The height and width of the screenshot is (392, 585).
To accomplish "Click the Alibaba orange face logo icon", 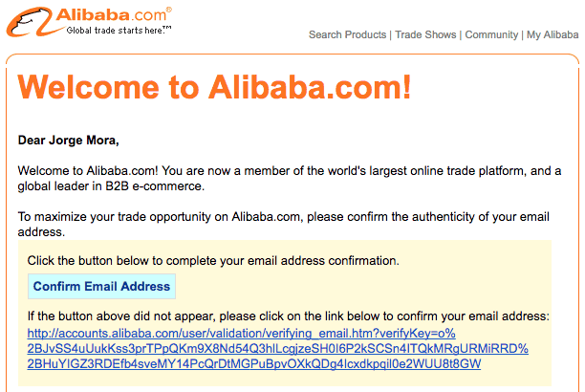I will (x=33, y=21).
